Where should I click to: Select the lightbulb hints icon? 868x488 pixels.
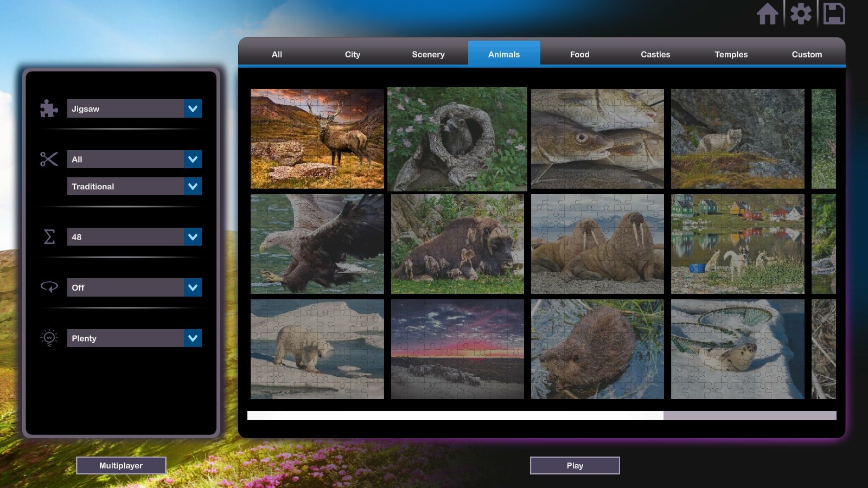49,338
